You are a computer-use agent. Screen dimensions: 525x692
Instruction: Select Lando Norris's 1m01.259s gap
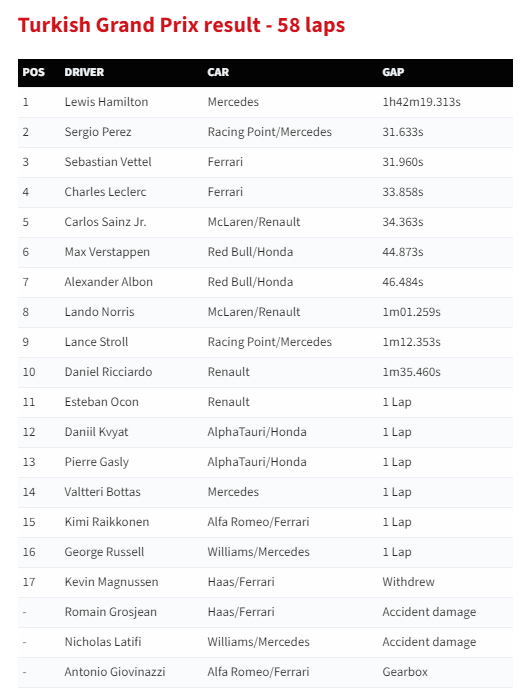tap(411, 312)
